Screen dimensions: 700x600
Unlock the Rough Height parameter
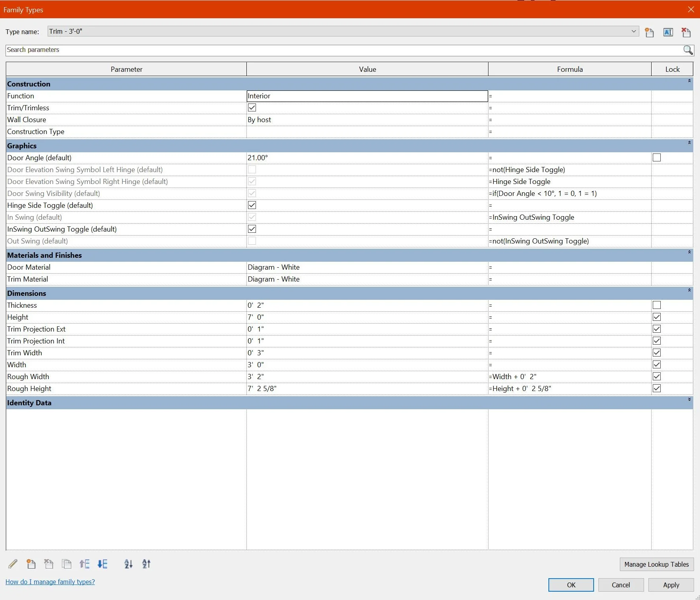coord(657,388)
